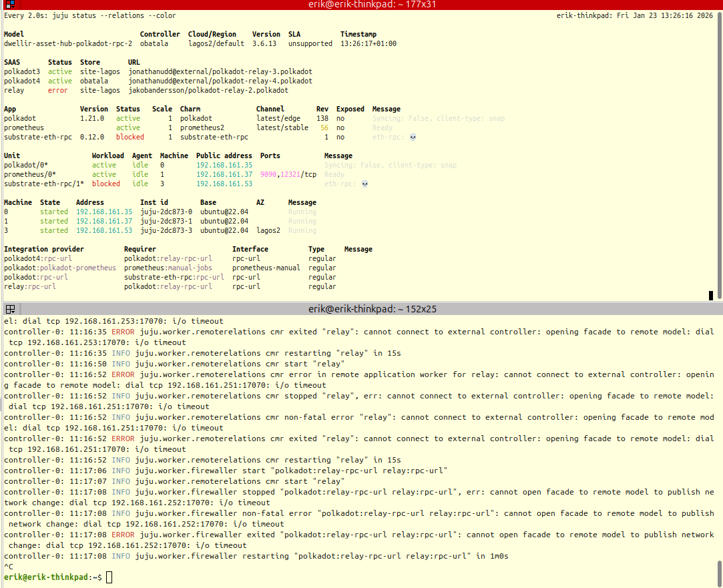Click the skull icon in substrate-eth-rpc/1 unit message
Screen dimensions: 723x588
pos(364,184)
